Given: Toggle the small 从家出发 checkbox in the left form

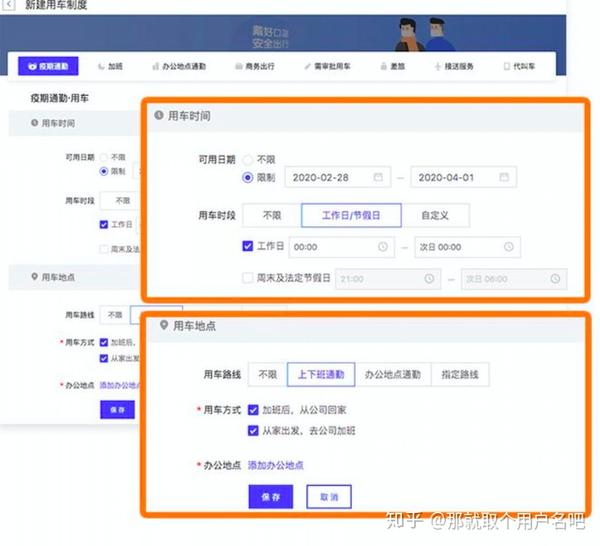Looking at the screenshot, I should pos(104,358).
